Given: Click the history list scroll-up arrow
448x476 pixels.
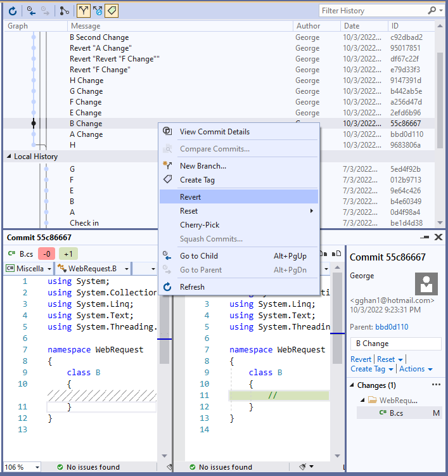Looking at the screenshot, I should coord(440,26).
